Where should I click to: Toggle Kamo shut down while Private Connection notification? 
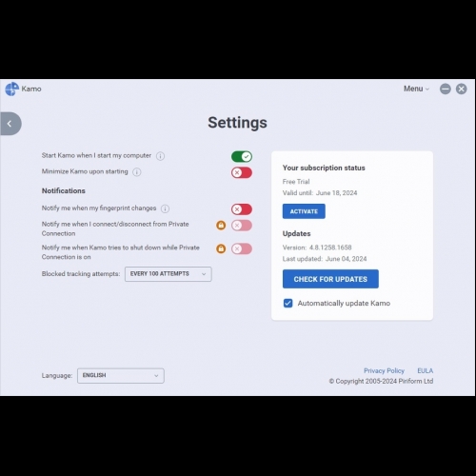[x=242, y=248]
